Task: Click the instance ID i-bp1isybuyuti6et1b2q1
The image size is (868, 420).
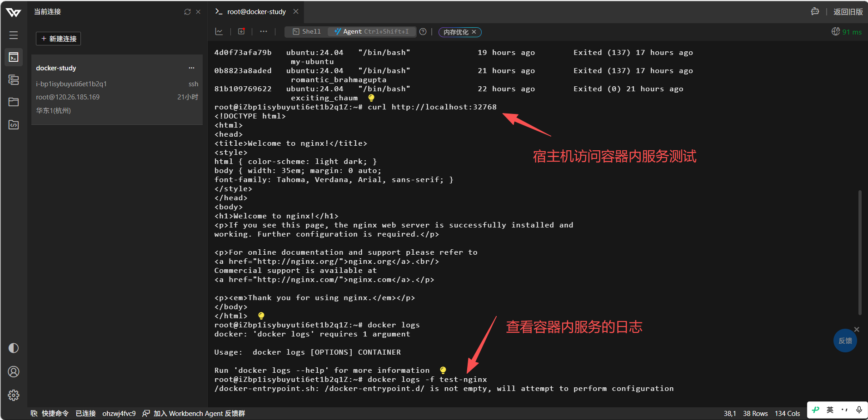Action: (71, 84)
